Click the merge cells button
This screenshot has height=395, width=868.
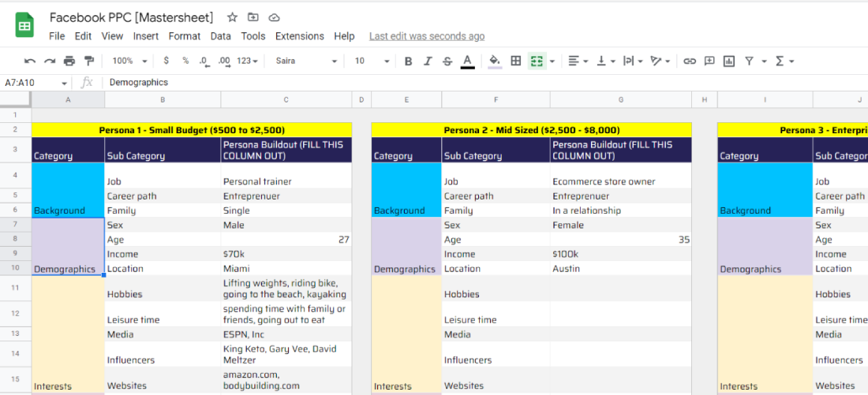point(535,61)
